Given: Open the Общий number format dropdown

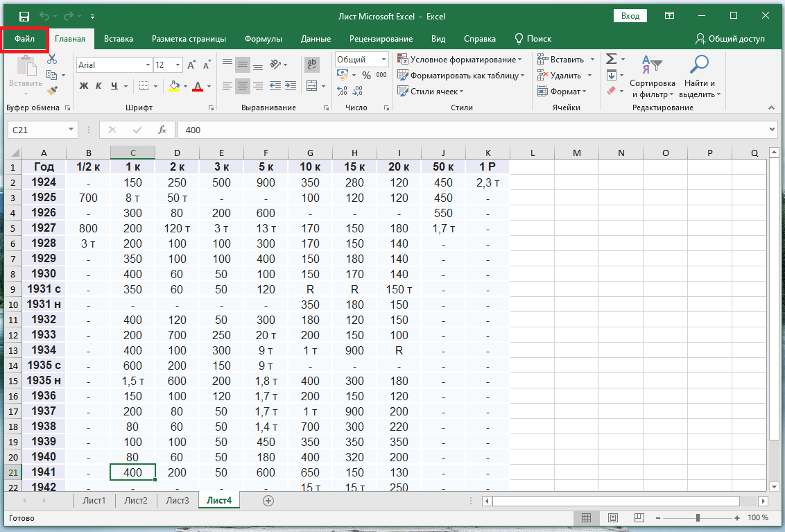Looking at the screenshot, I should 383,59.
